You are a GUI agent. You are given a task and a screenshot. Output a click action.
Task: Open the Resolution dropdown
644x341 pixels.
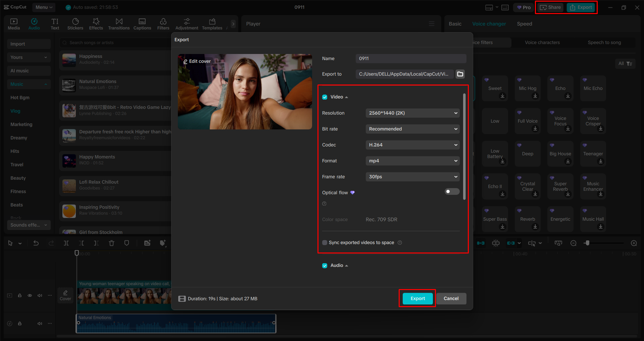412,113
